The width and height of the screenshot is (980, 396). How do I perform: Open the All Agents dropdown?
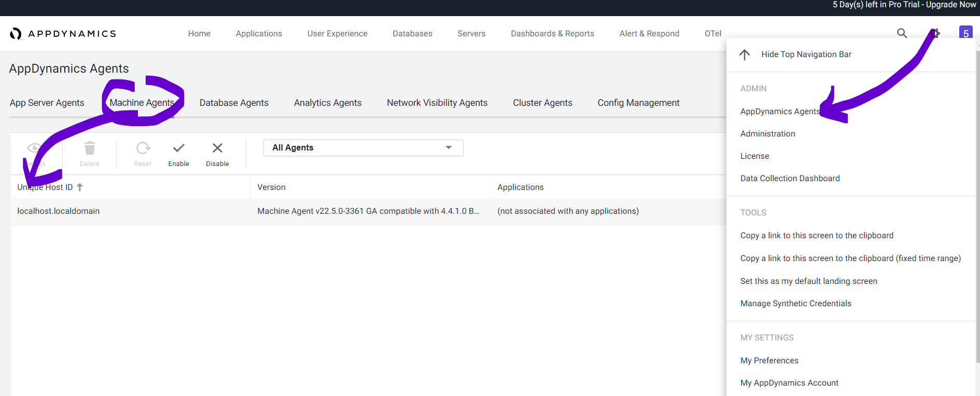coord(363,148)
